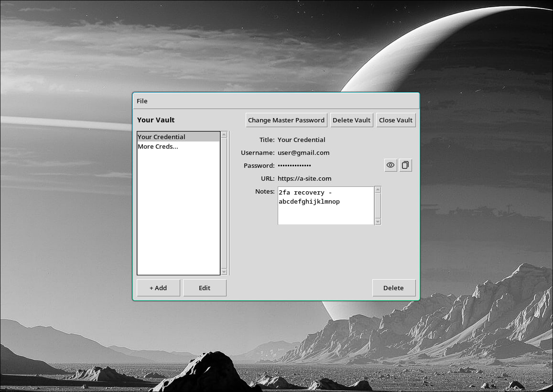Image resolution: width=553 pixels, height=392 pixels.
Task: Click the Delete Vault button
Action: pyautogui.click(x=351, y=120)
